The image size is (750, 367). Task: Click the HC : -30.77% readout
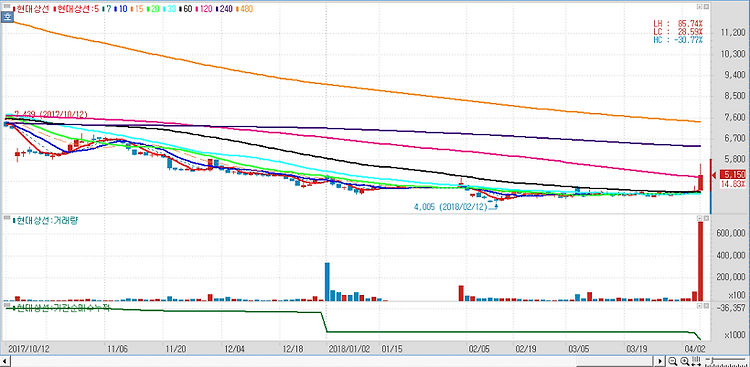[678, 39]
